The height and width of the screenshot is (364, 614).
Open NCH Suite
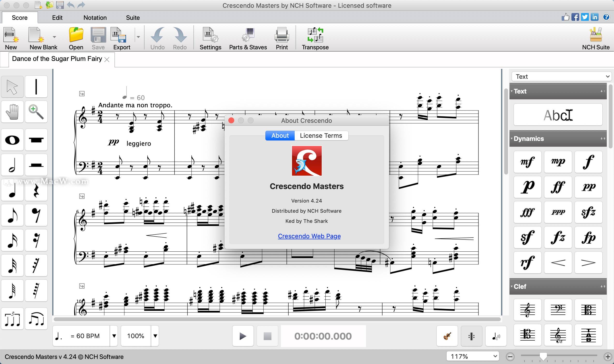(x=596, y=38)
